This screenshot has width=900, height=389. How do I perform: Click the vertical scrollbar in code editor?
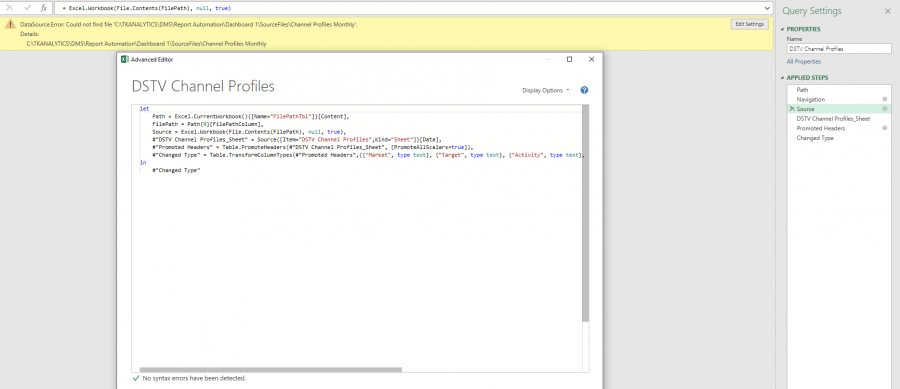[x=585, y=213]
